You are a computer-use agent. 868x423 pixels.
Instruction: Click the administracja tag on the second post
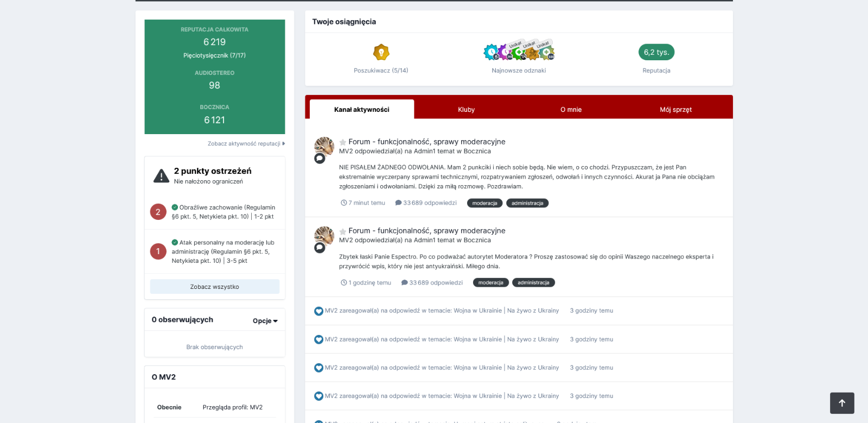click(x=533, y=282)
